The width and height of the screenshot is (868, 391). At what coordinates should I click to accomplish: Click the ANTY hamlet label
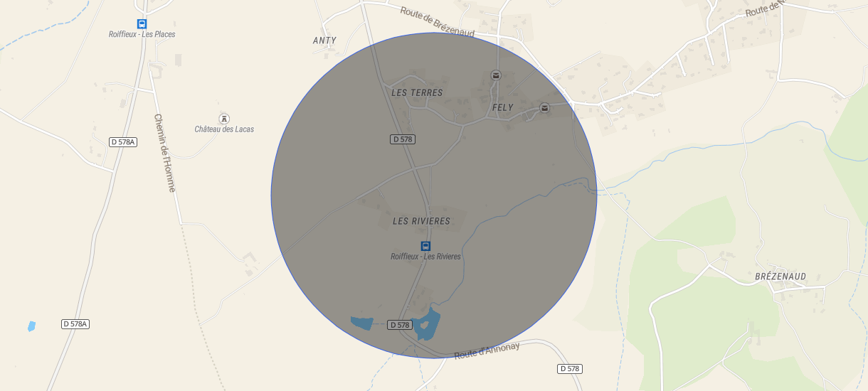[x=324, y=41]
